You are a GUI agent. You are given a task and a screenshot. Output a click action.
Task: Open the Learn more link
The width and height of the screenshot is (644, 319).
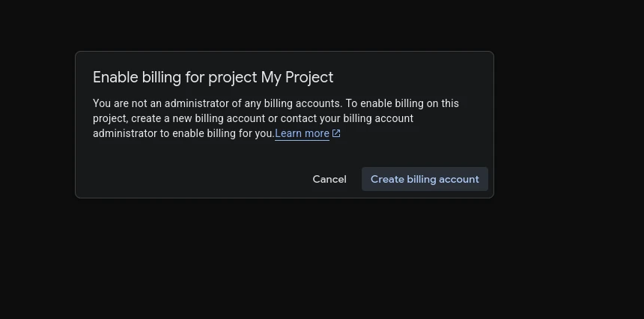click(302, 133)
